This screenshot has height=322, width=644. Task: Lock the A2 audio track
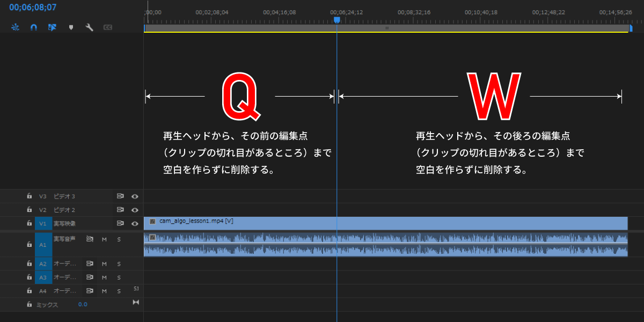(x=30, y=264)
